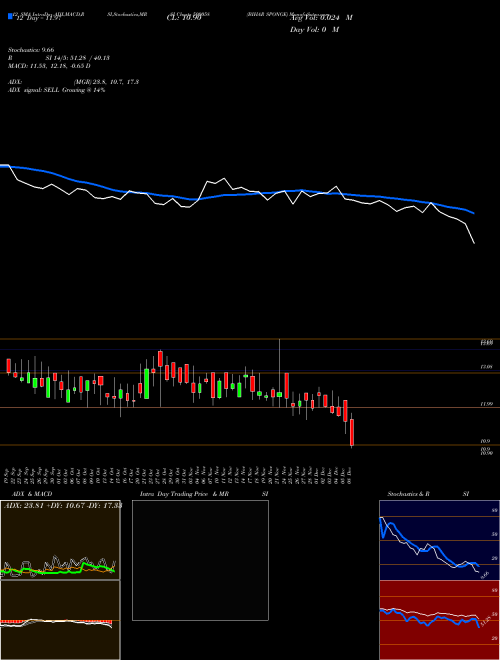The width and height of the screenshot is (500, 660).
Task: Click the tall green candlestick near 21 Oct
Action: click(146, 383)
